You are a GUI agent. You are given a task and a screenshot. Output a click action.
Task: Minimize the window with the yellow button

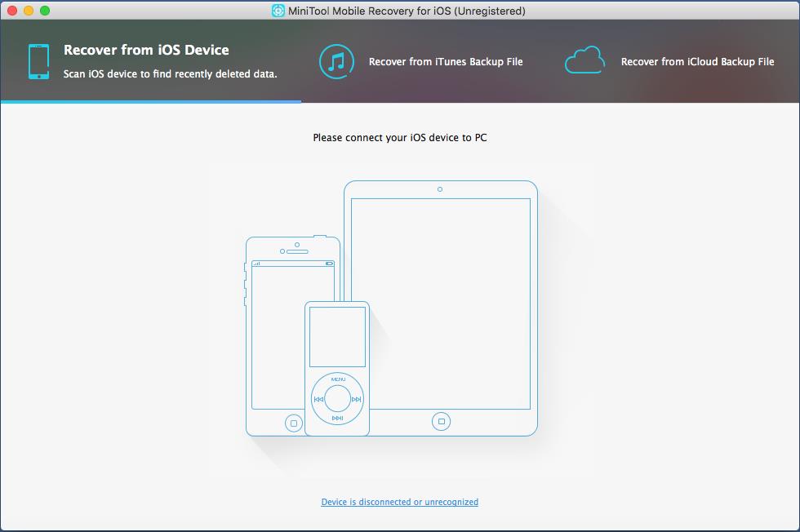tap(28, 11)
